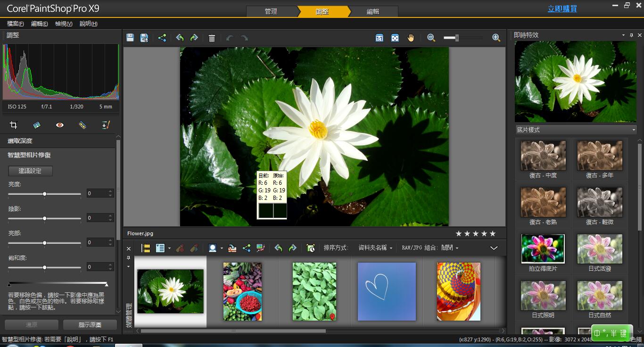Viewport: 644px width, 347px height.
Task: Open the 編輯 menu in menu bar
Action: 39,24
